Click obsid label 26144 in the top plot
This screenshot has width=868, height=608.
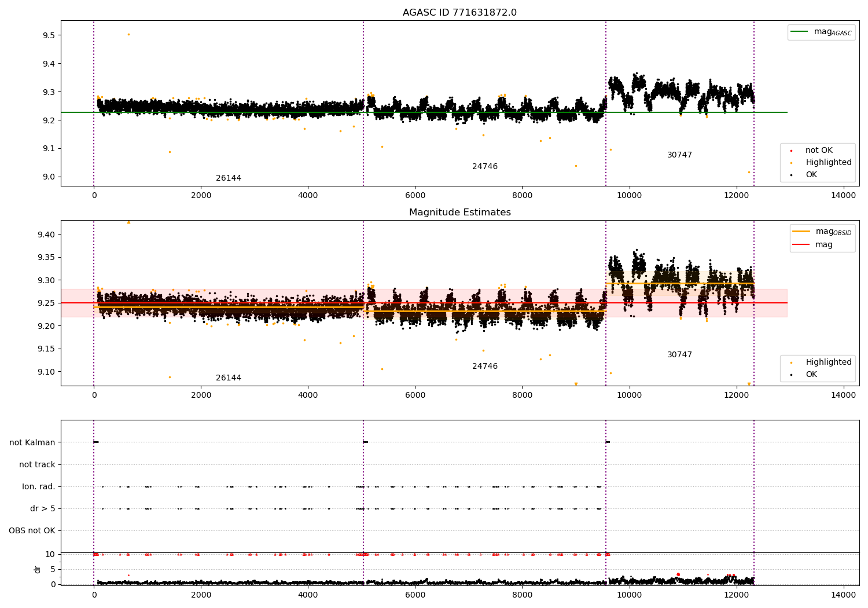click(x=229, y=178)
